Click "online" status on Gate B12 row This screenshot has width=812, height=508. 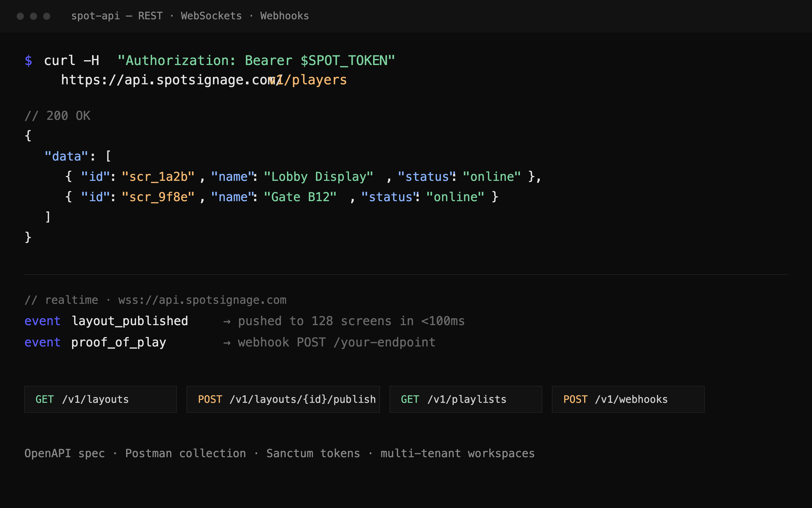point(455,197)
